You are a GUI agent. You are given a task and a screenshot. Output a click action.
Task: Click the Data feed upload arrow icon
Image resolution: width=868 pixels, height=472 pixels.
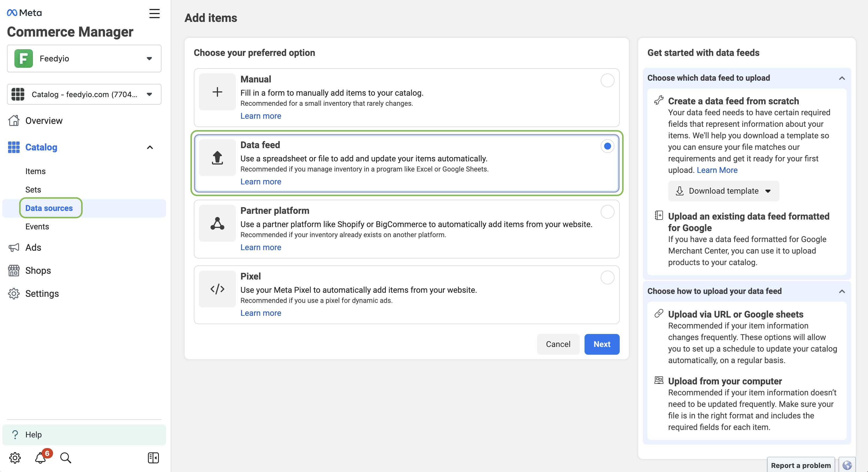[x=217, y=158]
